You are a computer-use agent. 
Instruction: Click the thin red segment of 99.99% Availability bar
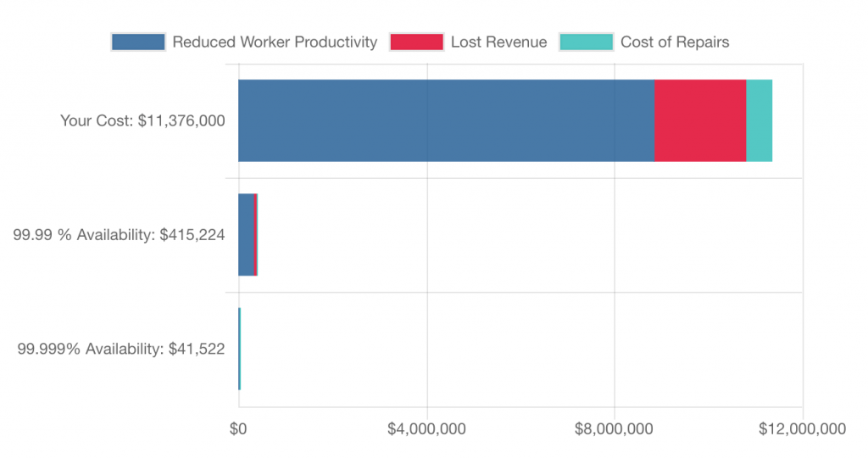(256, 234)
